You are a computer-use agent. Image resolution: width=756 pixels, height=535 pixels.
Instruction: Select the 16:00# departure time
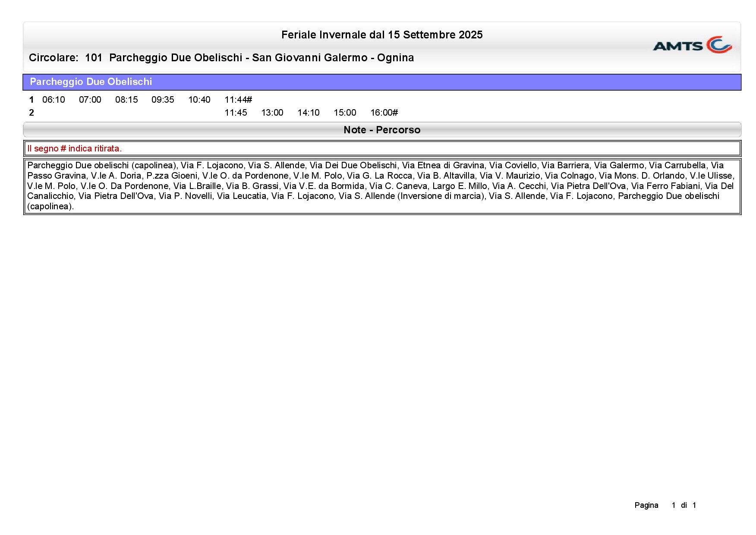tap(384, 113)
